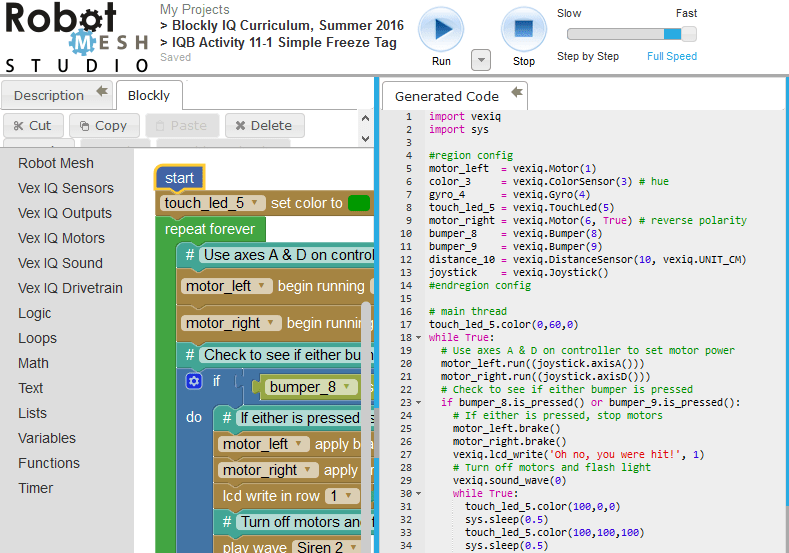Click the Stop square icon

pos(523,29)
